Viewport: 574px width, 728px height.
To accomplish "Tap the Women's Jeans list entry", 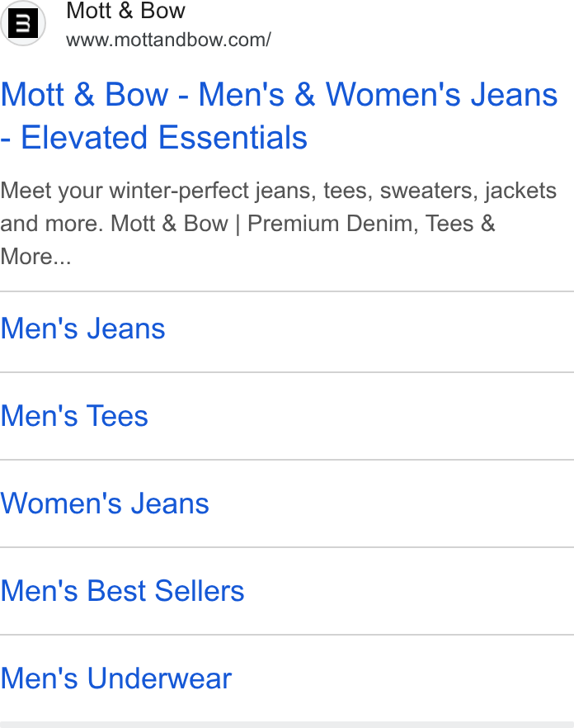I will point(287,503).
